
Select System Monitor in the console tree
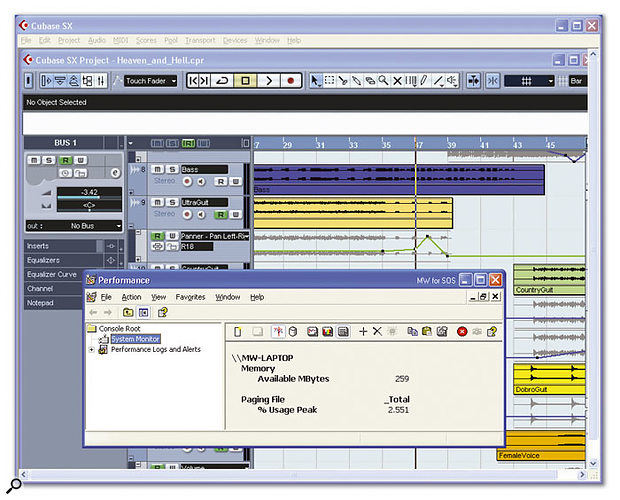click(x=135, y=339)
